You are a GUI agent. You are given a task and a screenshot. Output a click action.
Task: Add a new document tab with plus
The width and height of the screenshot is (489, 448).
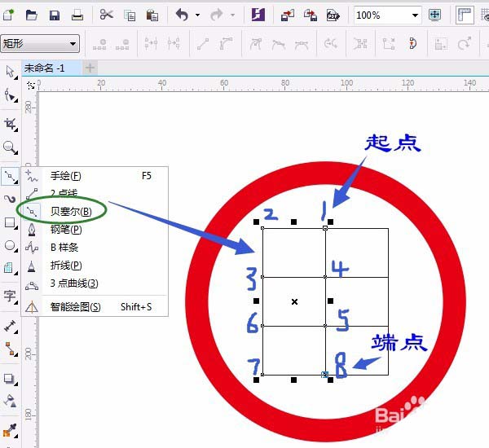(x=90, y=68)
